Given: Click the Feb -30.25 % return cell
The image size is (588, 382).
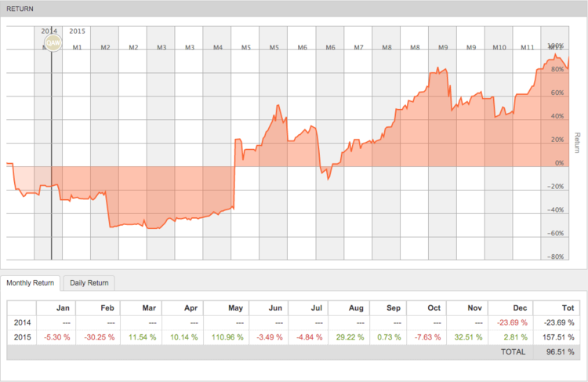Looking at the screenshot, I should point(98,337).
